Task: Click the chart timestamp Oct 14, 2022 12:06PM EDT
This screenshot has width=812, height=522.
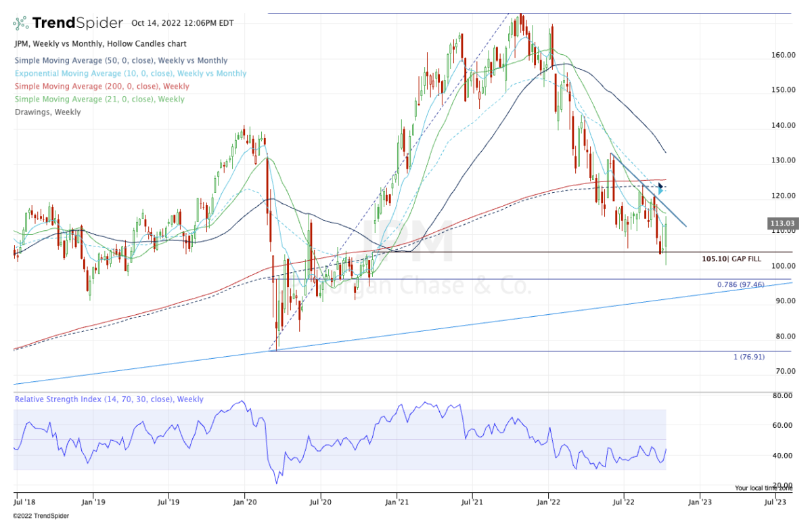Action: point(183,23)
